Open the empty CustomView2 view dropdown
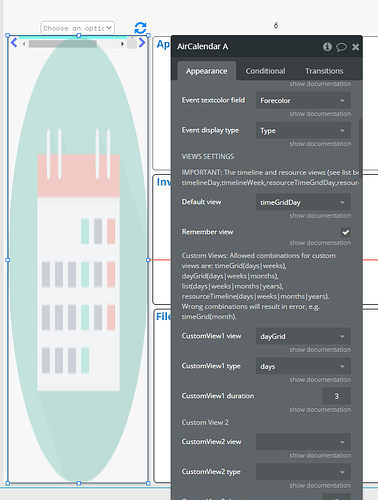Viewport: 378px width, 500px height. 303,442
